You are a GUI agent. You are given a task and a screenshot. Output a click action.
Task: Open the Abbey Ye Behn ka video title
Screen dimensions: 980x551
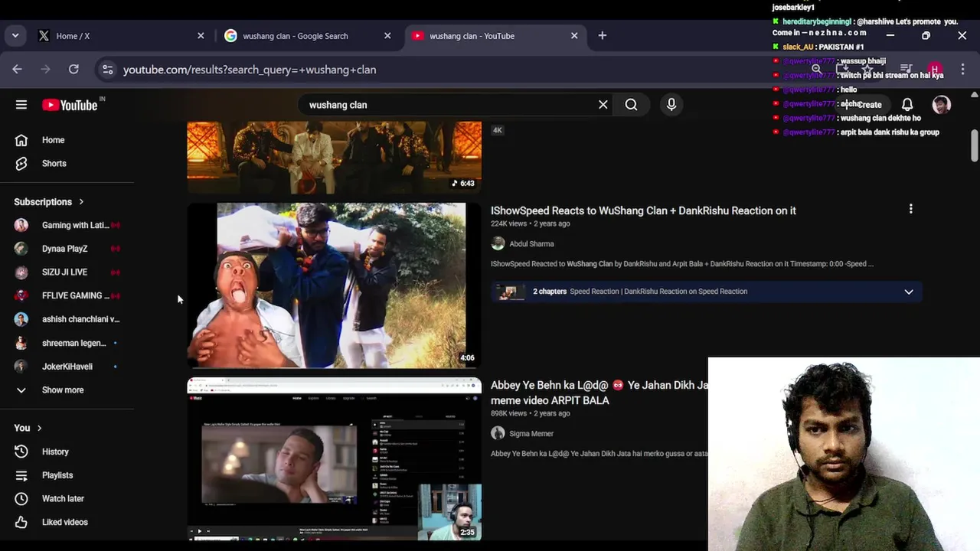(x=599, y=393)
